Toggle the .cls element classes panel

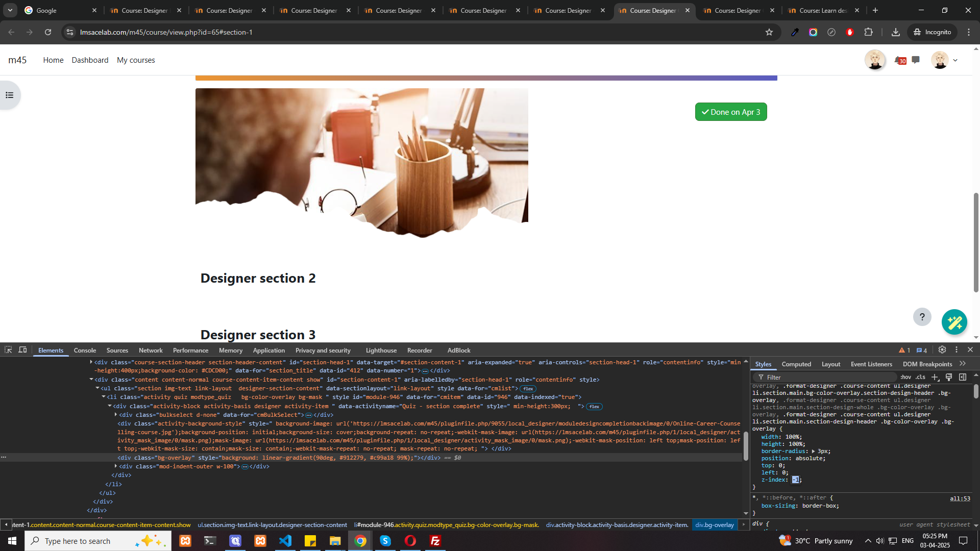920,378
